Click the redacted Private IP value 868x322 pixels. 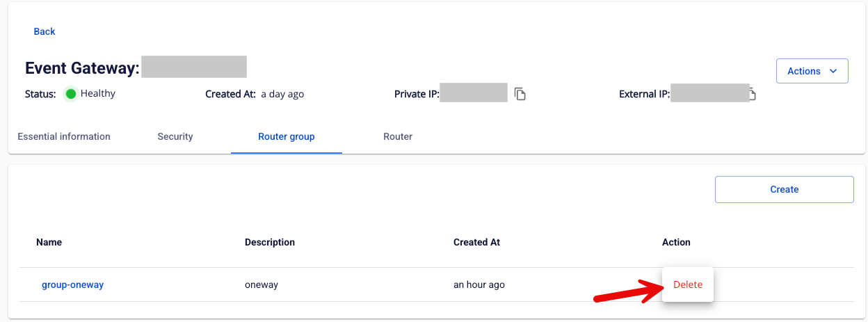coord(474,93)
